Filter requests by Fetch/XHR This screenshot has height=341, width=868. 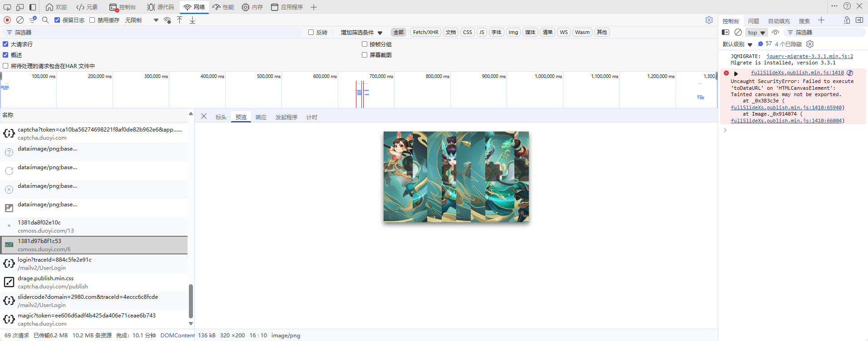[x=425, y=32]
